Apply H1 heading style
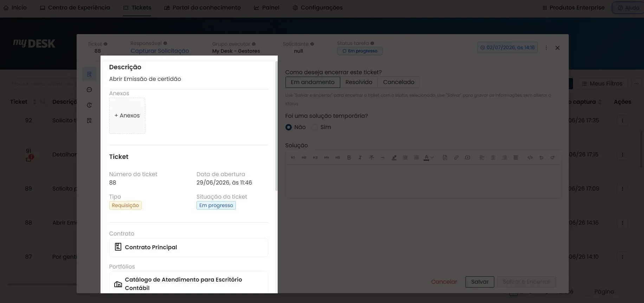 293,157
